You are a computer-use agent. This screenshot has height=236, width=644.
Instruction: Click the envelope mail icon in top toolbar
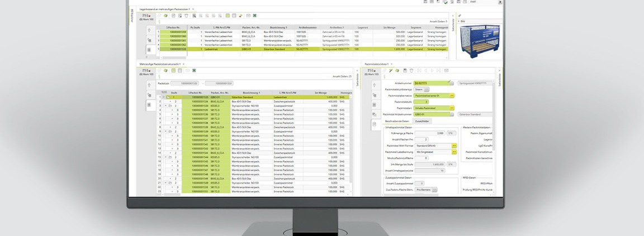[x=248, y=16]
